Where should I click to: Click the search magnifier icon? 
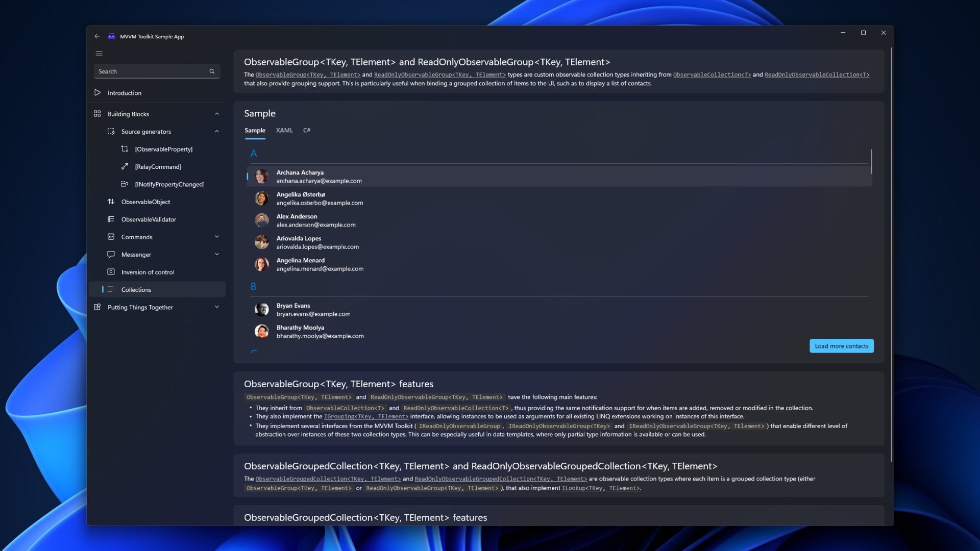212,71
